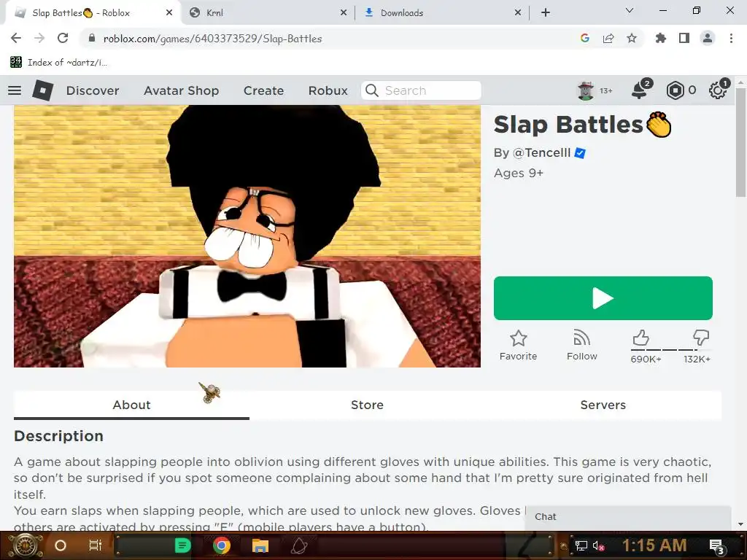Screen dimensions: 747x560
Task: Open the Krnl app taskbar icon
Action: point(299,545)
